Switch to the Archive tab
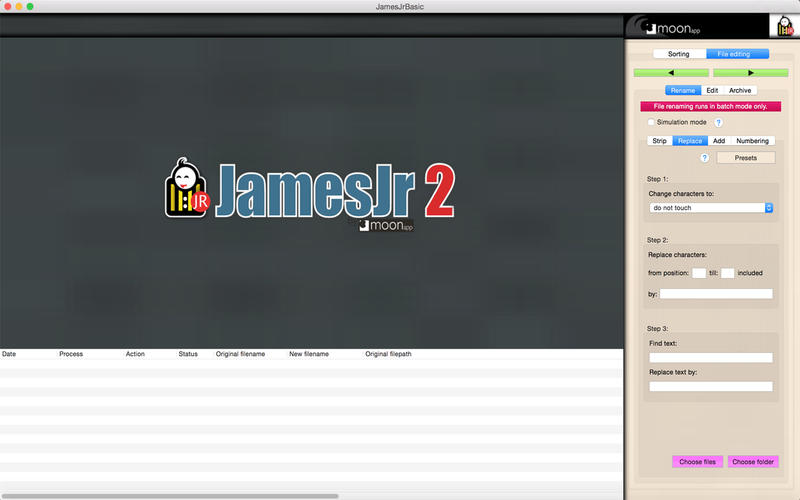The image size is (800, 500). [x=740, y=90]
